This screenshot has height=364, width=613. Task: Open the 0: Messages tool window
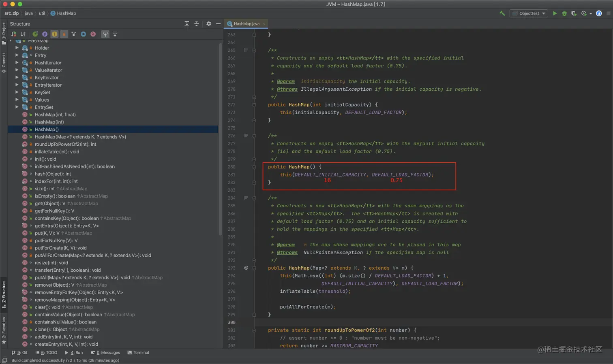pos(105,353)
